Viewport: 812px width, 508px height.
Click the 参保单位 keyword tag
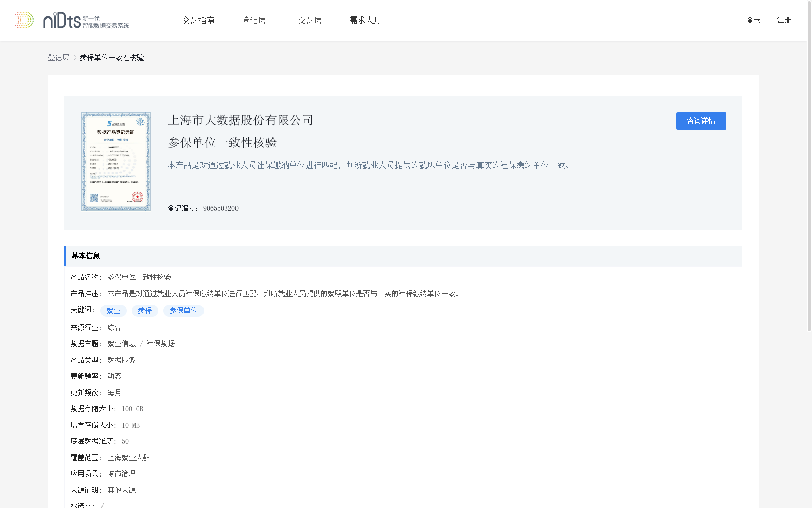[x=183, y=311]
